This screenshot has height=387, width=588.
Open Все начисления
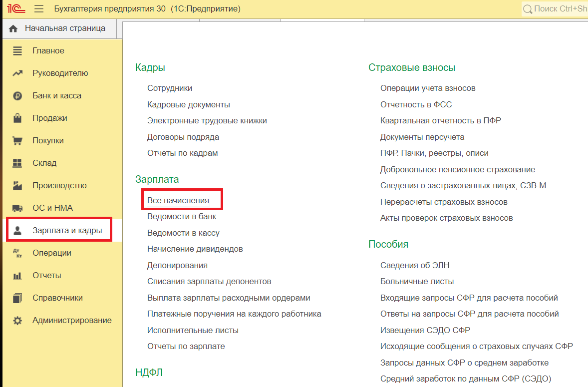pos(178,201)
